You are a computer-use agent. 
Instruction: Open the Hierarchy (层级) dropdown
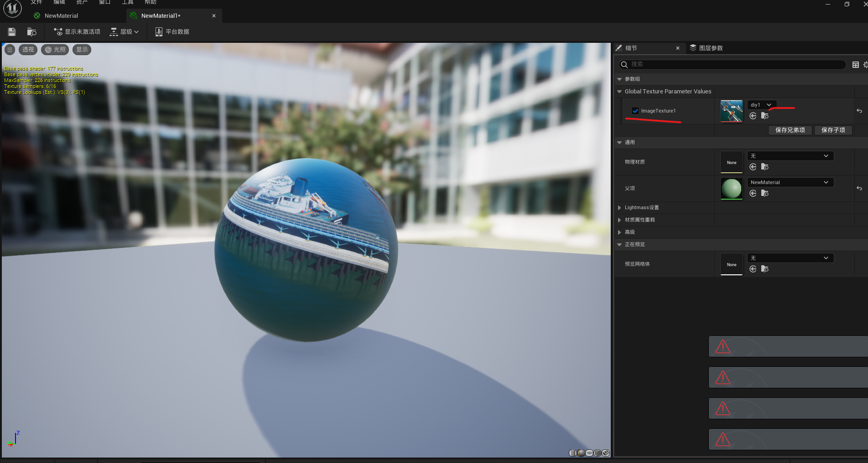tap(124, 32)
